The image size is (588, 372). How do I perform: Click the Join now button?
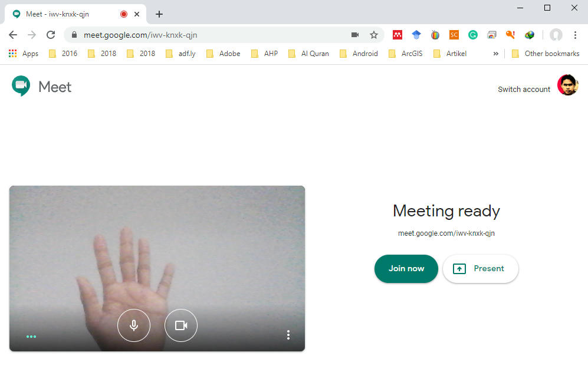[406, 268]
